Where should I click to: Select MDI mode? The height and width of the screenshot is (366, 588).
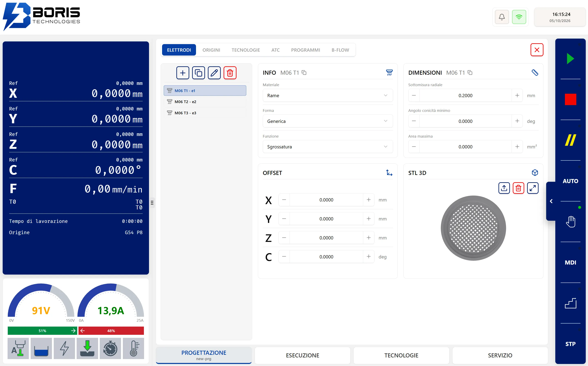(x=570, y=262)
